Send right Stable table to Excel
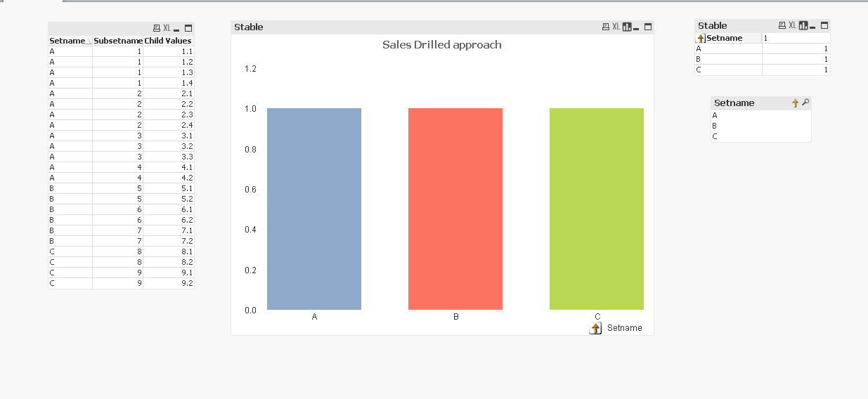 (793, 25)
